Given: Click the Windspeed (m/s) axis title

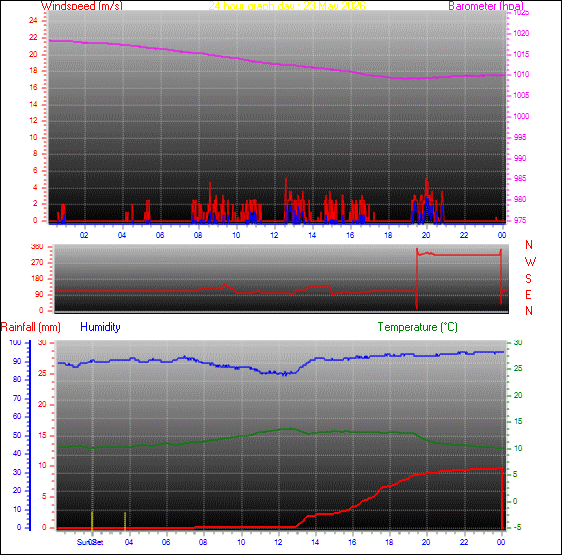Looking at the screenshot, I should [82, 6].
